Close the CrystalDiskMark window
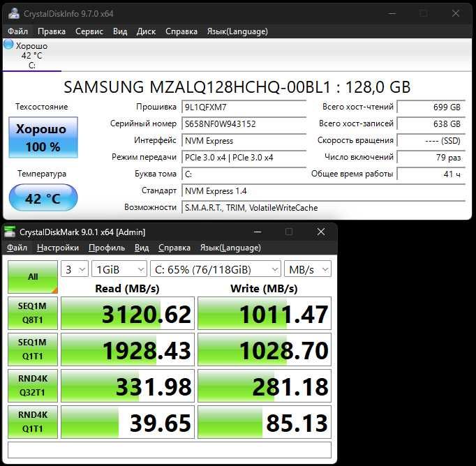Image resolution: width=476 pixels, height=466 pixels. click(321, 232)
